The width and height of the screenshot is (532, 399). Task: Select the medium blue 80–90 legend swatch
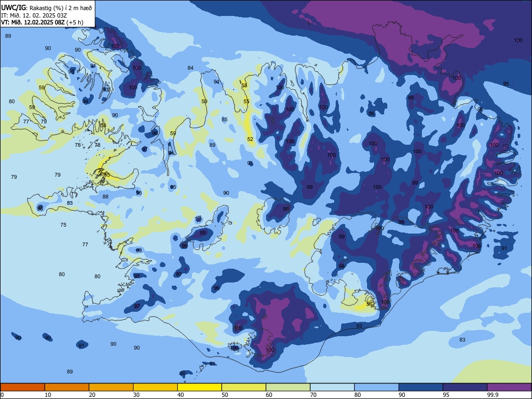coord(377,387)
